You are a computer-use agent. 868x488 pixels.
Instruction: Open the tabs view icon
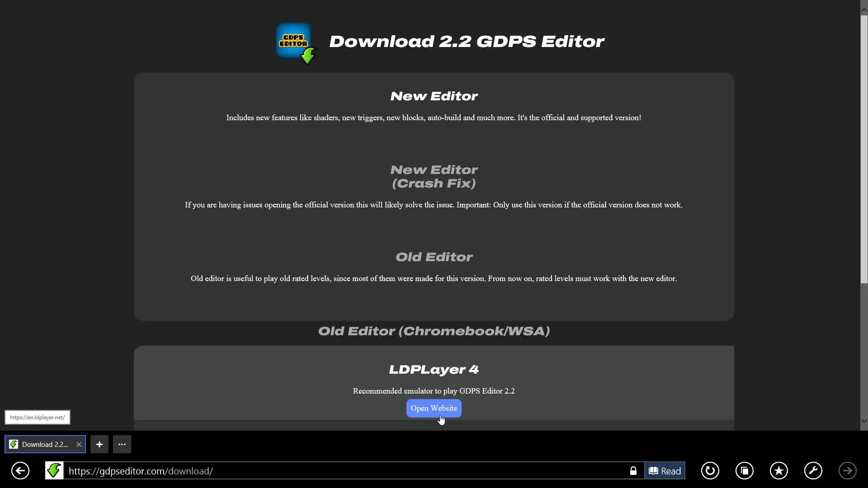tap(744, 471)
